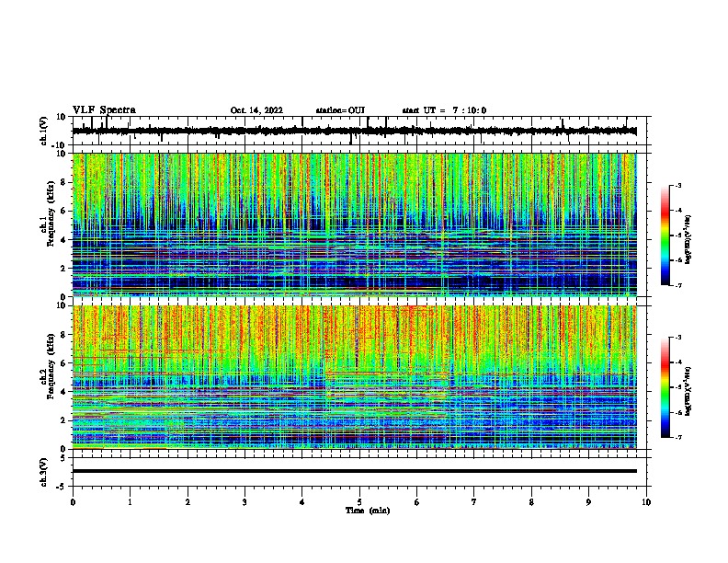Click the ch.1 spectrogram color scale bar
Viewport: 728px width, 563px height.
(665, 236)
